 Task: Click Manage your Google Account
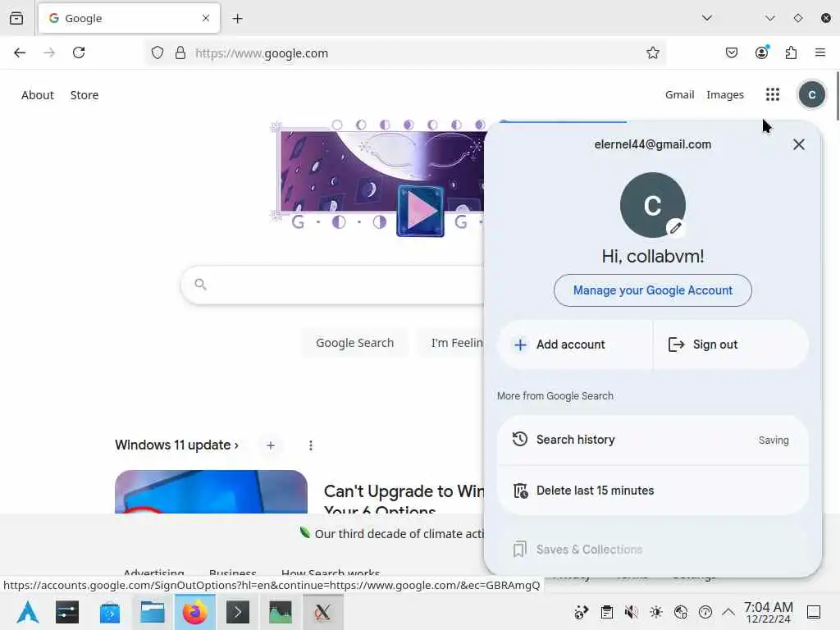click(652, 290)
